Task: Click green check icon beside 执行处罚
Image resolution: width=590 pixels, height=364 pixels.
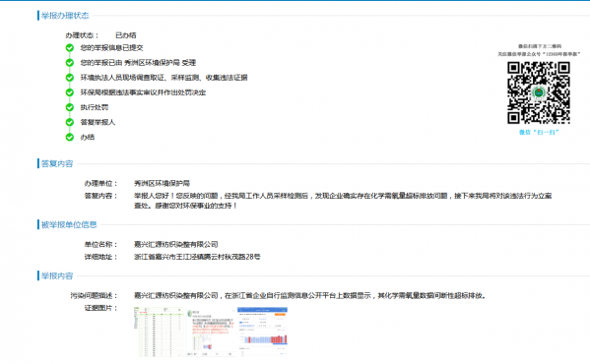Action: pos(70,107)
